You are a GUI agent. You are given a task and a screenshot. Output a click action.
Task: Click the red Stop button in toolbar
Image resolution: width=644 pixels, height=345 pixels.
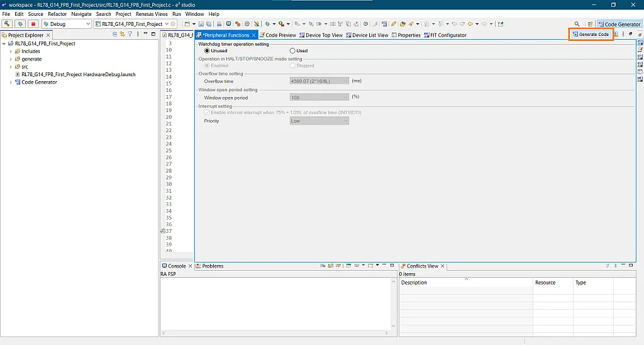pyautogui.click(x=33, y=24)
